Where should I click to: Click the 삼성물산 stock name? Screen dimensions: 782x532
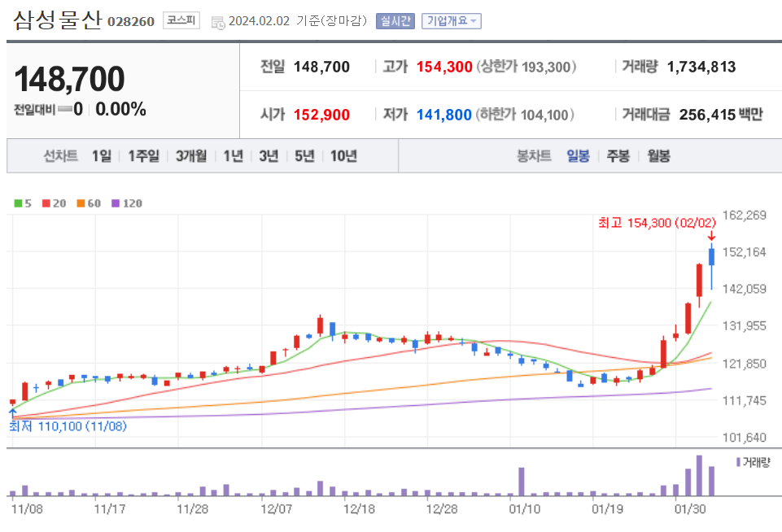click(x=57, y=20)
